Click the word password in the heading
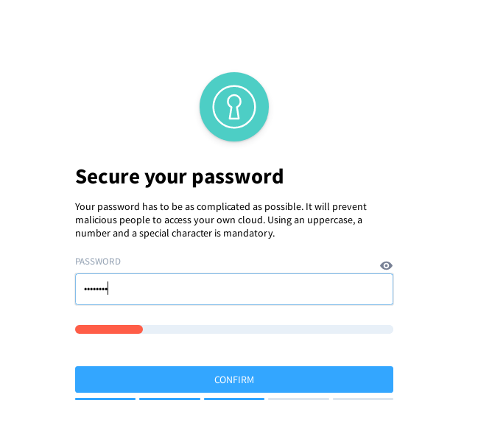This screenshot has width=478, height=448. pyautogui.click(x=238, y=177)
